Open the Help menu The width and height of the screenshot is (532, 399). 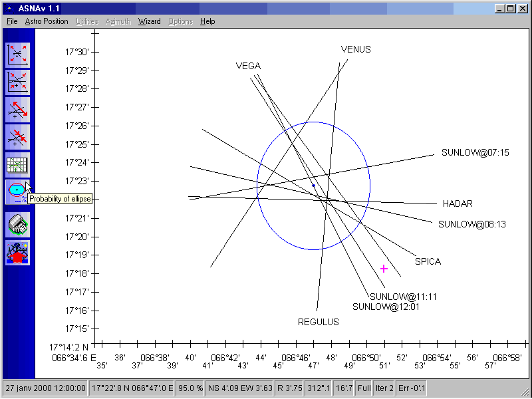pyautogui.click(x=207, y=21)
